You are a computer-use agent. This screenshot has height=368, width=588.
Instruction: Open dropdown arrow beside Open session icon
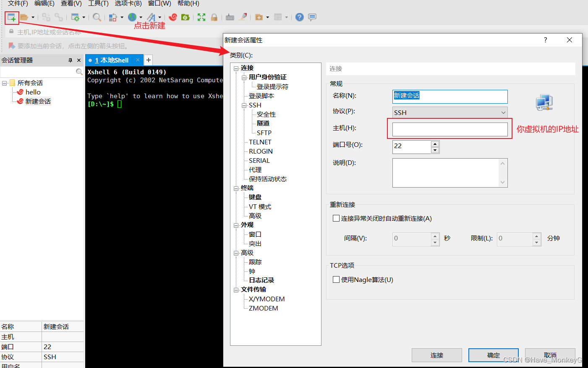coord(33,17)
